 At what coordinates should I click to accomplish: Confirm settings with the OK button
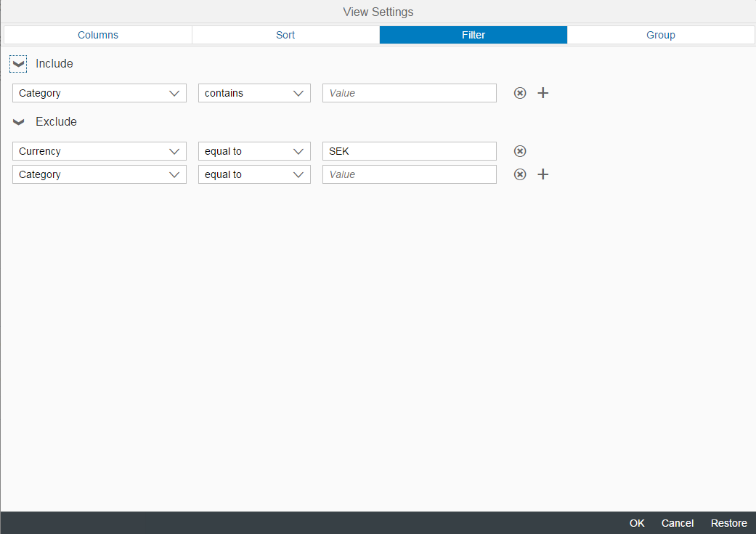[x=637, y=523]
